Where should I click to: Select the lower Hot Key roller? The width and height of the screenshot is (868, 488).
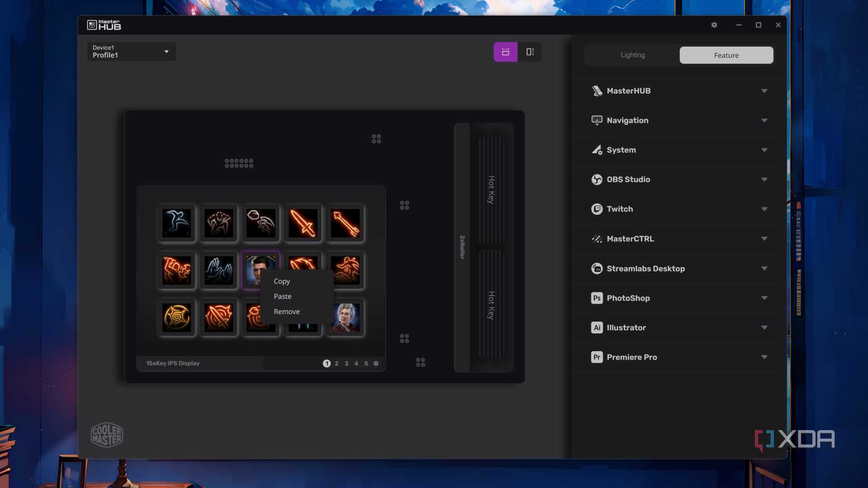(491, 305)
